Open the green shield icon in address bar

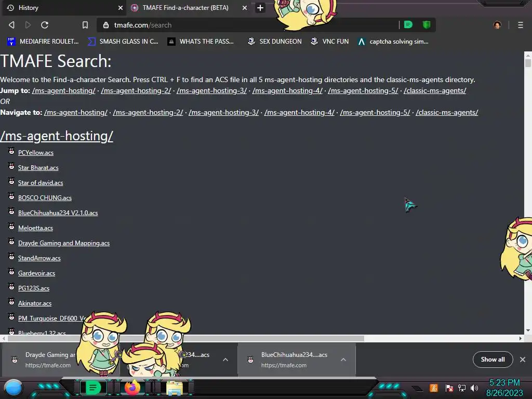pyautogui.click(x=427, y=24)
